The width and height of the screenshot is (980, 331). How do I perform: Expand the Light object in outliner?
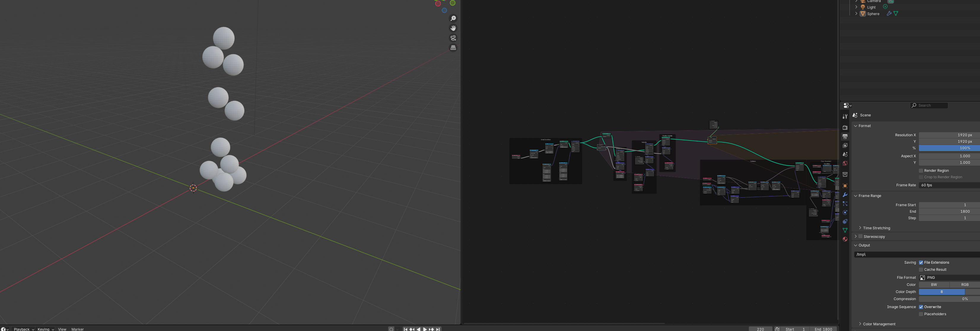(856, 7)
